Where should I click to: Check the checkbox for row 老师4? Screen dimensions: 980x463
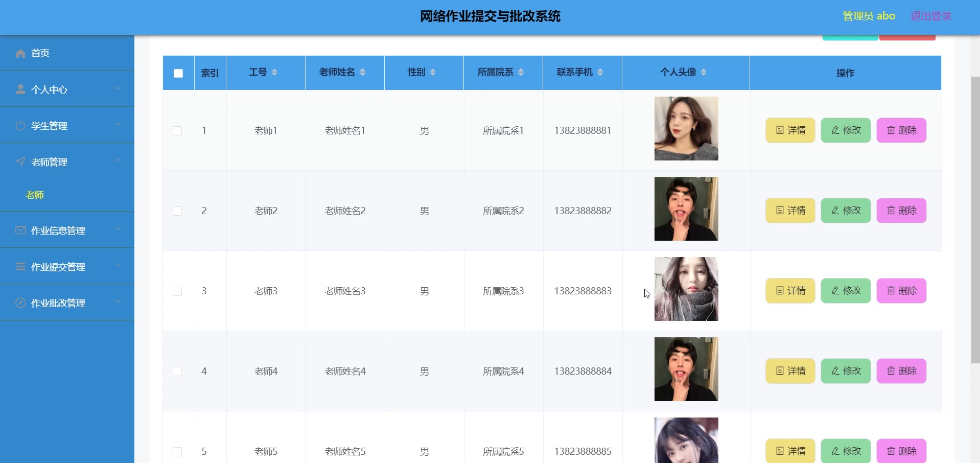pos(178,372)
